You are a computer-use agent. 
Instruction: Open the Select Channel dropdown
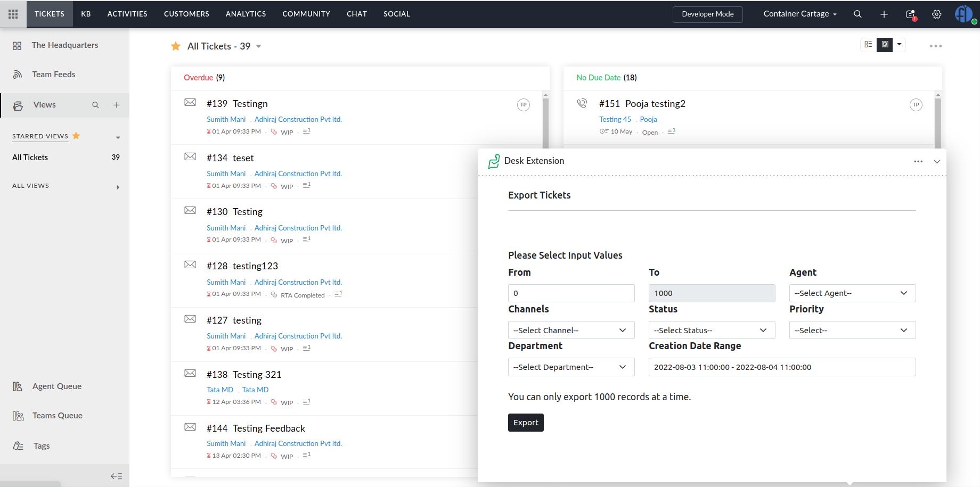pyautogui.click(x=571, y=331)
